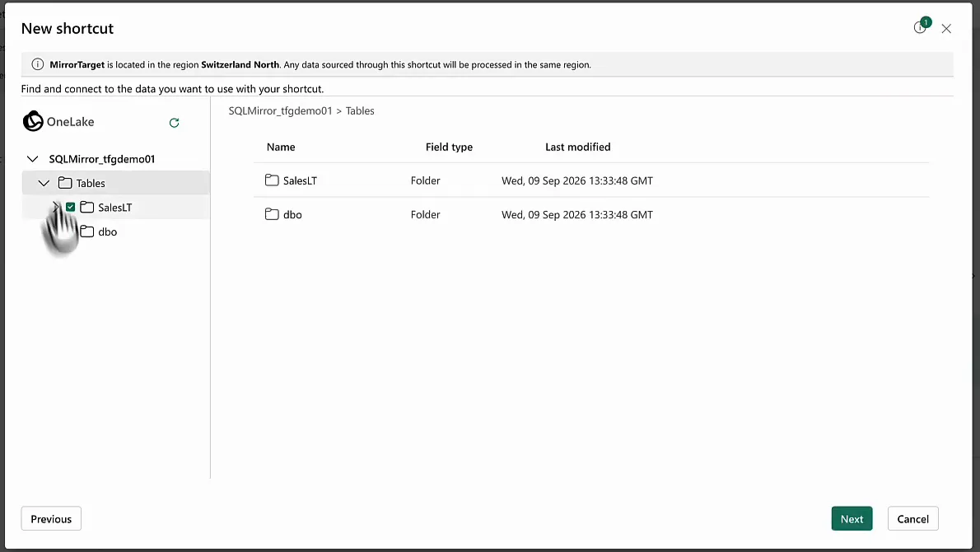Viewport: 980px width, 552px height.
Task: Open the SalesLT row in the table
Action: pyautogui.click(x=591, y=180)
